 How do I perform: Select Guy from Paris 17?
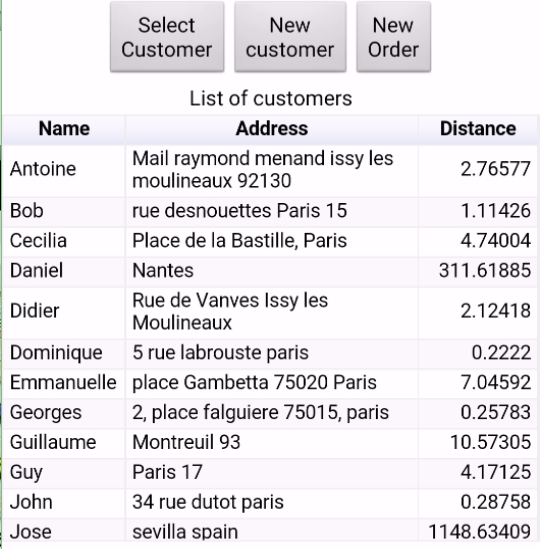click(x=270, y=473)
